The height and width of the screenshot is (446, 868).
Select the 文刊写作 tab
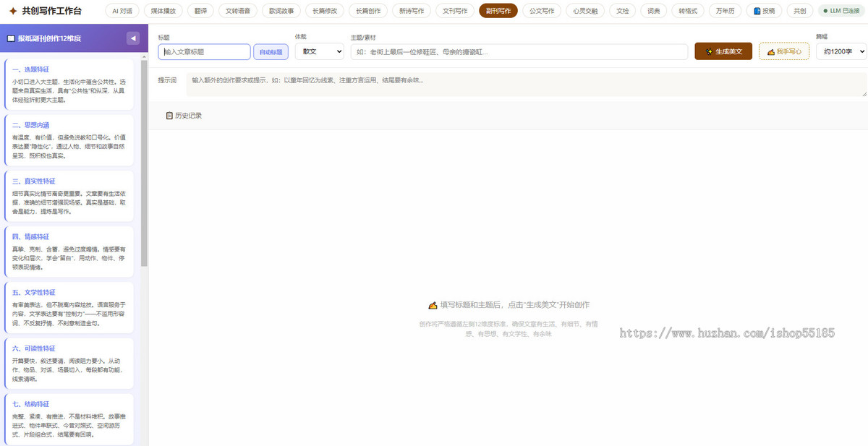tap(456, 11)
